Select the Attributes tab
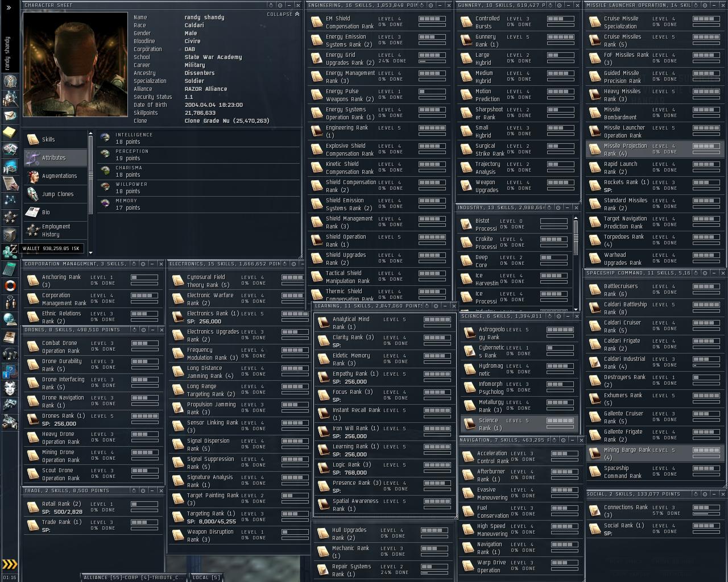Image resolution: width=728 pixels, height=582 pixels. [x=55, y=157]
